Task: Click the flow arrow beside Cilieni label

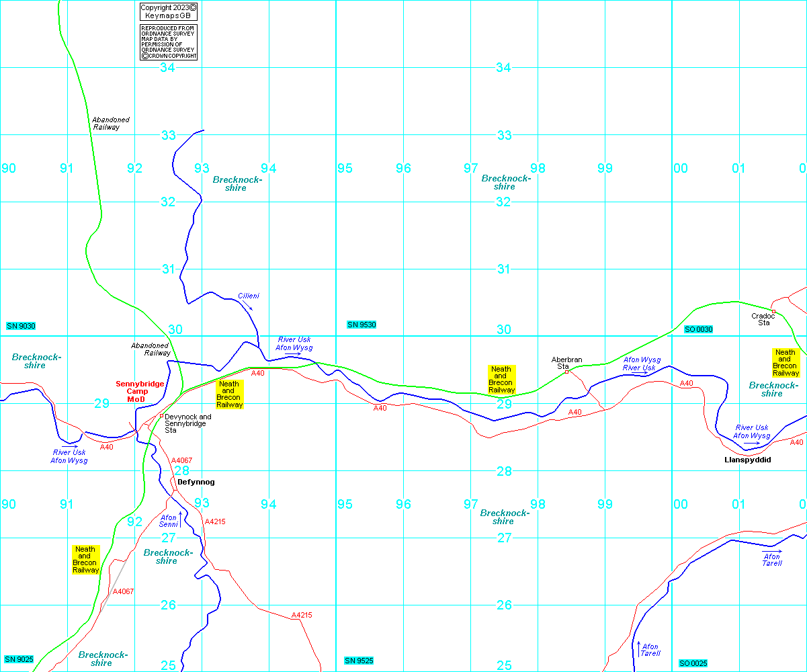Action: 247,305
